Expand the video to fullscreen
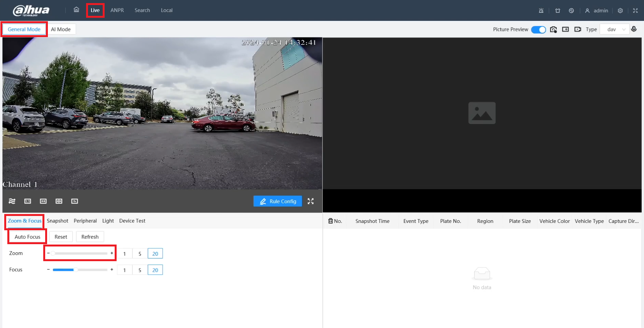Screen dimensions: 644x328 pos(310,201)
